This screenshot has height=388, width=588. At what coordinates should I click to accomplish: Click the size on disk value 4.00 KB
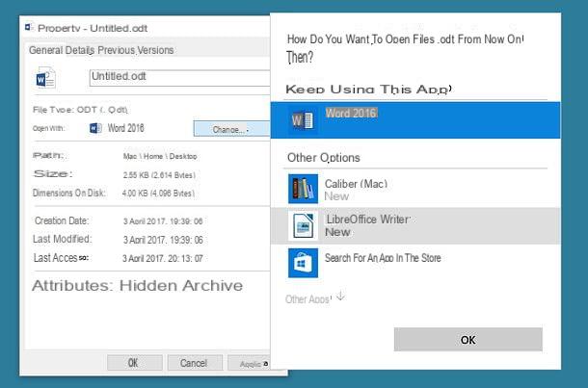[x=159, y=194]
